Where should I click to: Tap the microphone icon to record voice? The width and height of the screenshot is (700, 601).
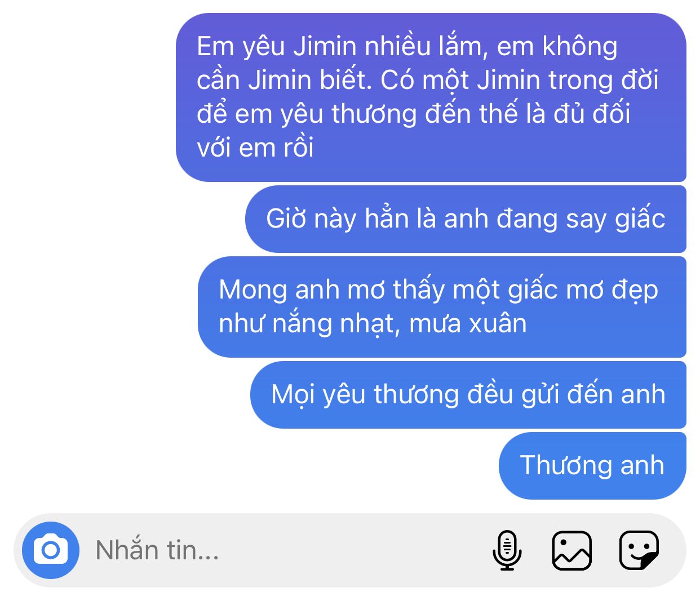[x=507, y=550]
